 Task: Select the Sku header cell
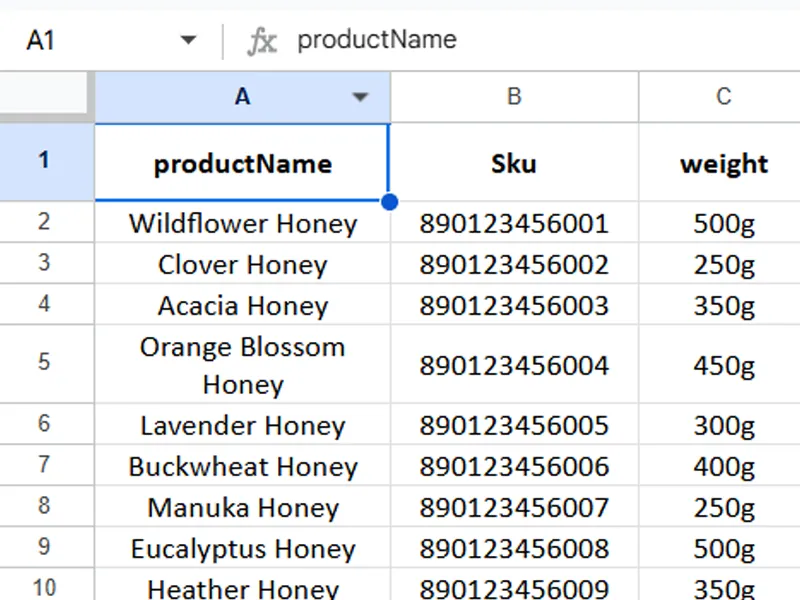point(513,162)
